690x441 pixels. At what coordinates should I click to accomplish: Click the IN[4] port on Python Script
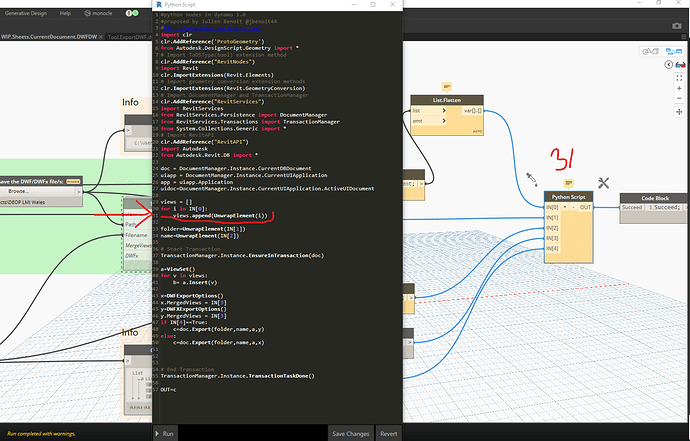(552, 249)
